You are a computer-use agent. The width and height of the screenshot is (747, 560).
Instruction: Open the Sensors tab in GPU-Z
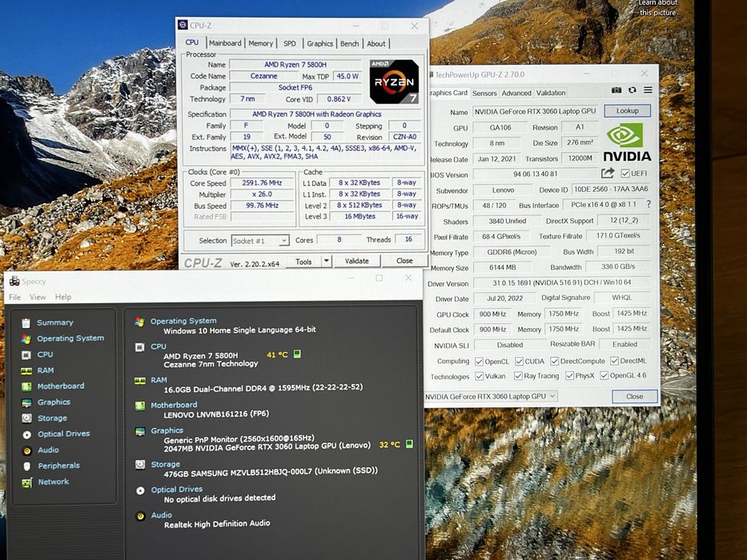click(484, 94)
